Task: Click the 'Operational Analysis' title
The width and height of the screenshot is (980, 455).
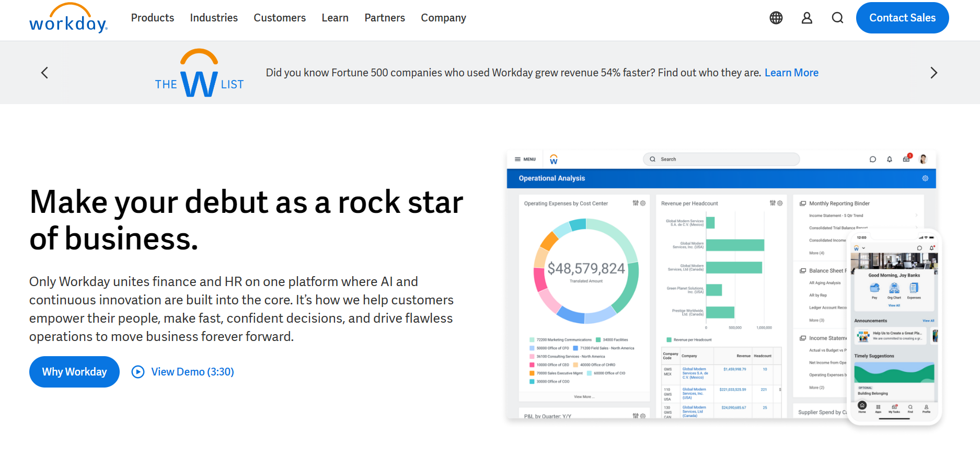Action: click(552, 178)
